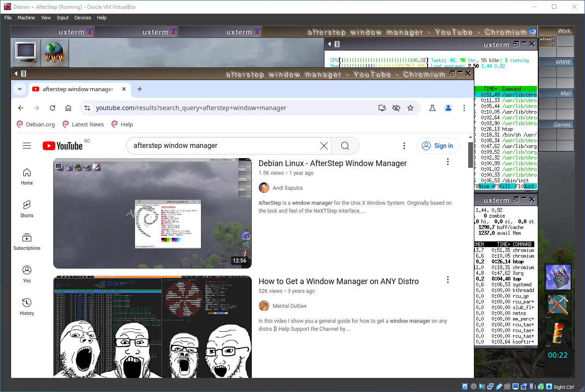The width and height of the screenshot is (585, 392).
Task: Toggle YouTube hamburger guide menu
Action: (x=27, y=146)
